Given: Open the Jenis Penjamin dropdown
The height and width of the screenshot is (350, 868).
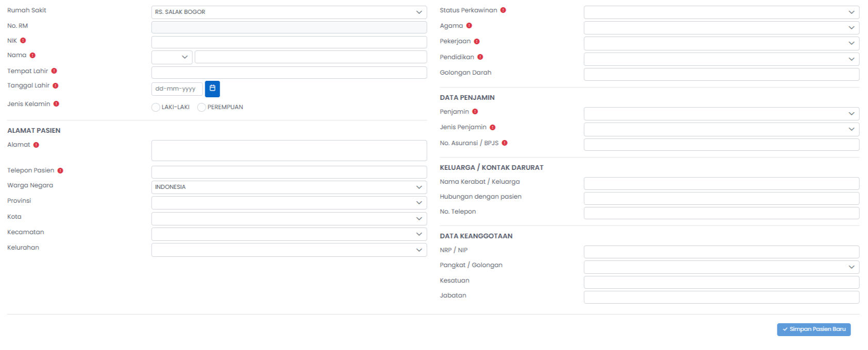Looking at the screenshot, I should [x=721, y=129].
